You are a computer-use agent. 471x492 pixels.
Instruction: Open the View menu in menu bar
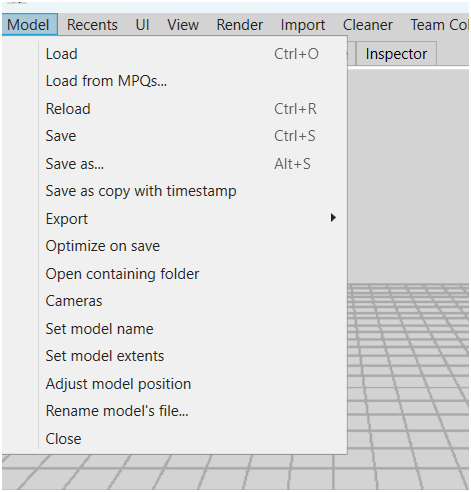183,25
